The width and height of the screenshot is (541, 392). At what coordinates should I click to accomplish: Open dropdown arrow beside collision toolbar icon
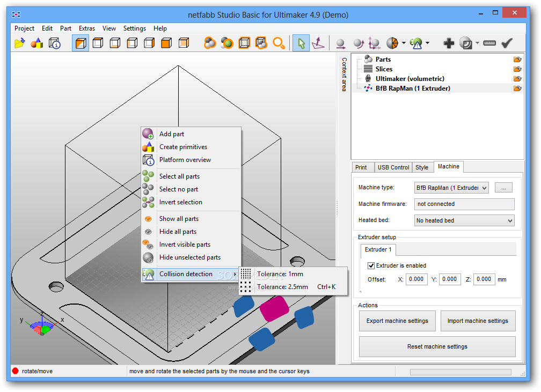(x=427, y=43)
